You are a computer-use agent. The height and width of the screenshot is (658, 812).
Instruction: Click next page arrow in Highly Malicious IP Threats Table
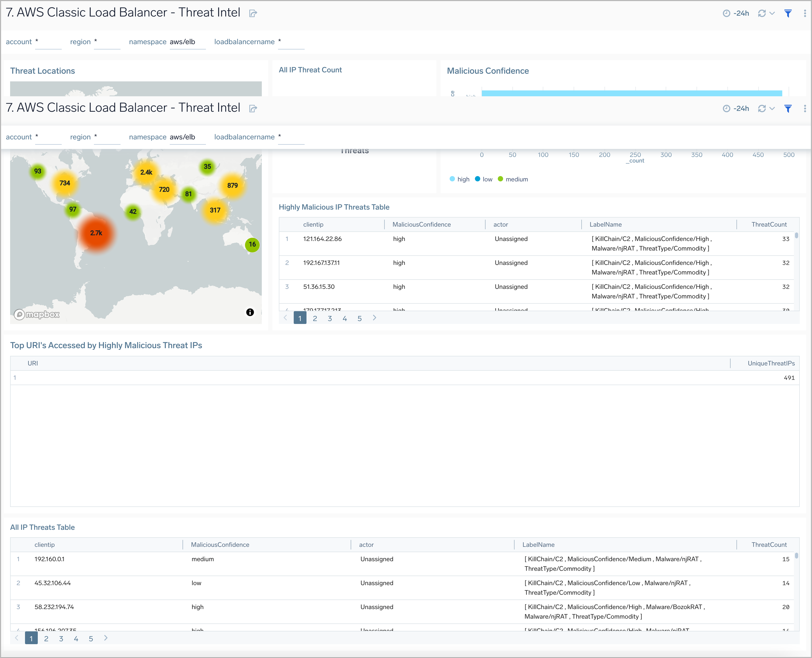point(375,318)
